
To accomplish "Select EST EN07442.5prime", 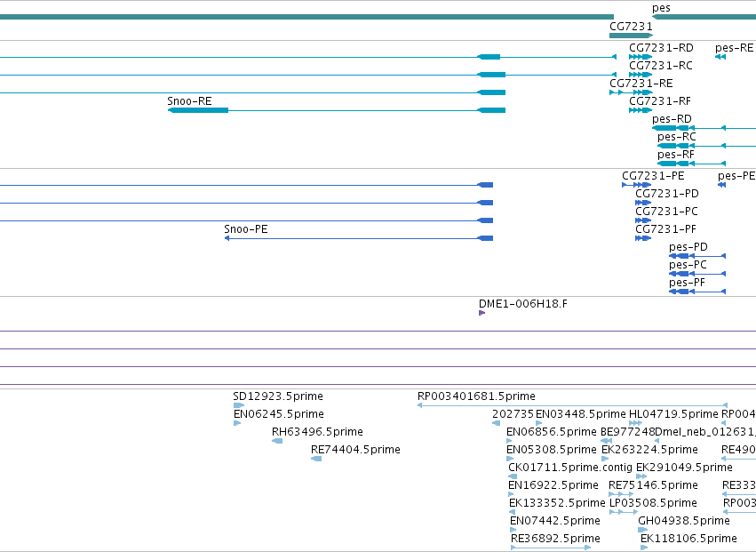I will pos(555,521).
